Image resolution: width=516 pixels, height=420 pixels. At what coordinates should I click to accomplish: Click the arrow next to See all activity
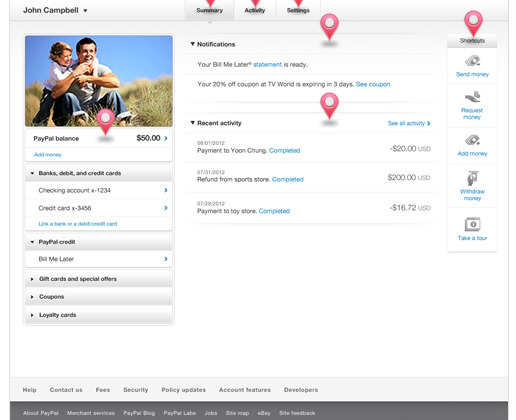[429, 123]
